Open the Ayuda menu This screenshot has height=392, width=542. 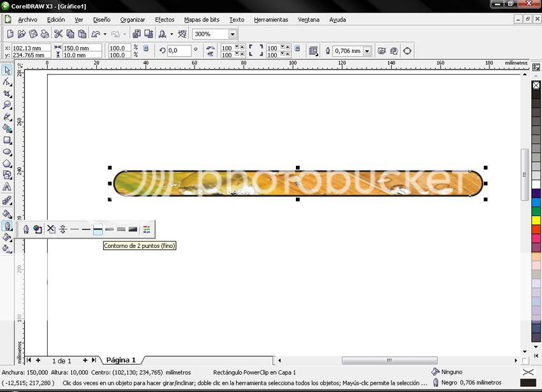[337, 20]
